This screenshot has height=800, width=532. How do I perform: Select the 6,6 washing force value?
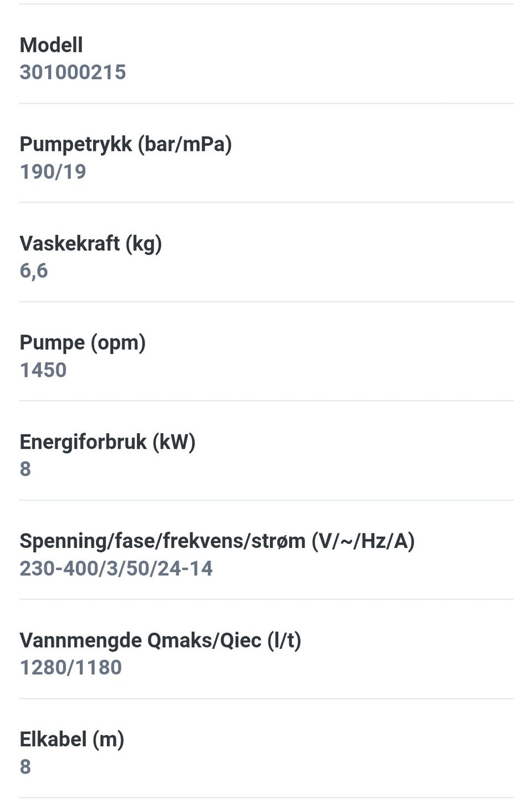point(34,271)
